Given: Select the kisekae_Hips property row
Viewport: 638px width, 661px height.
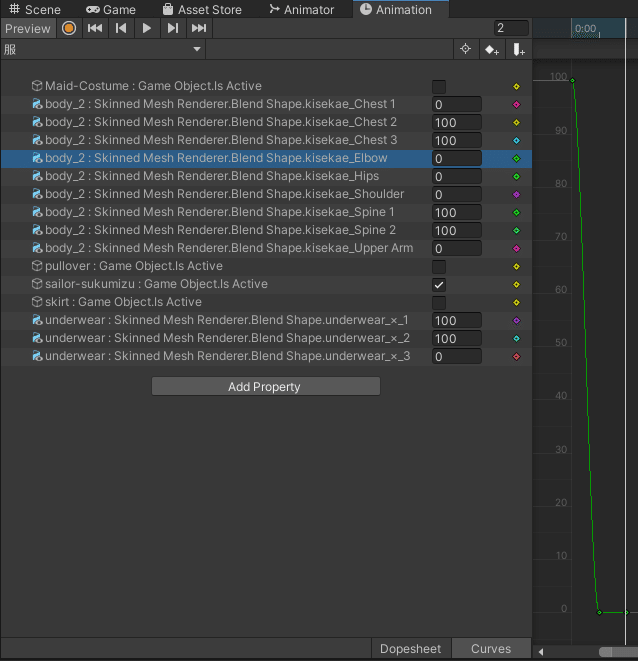Looking at the screenshot, I should [266, 176].
